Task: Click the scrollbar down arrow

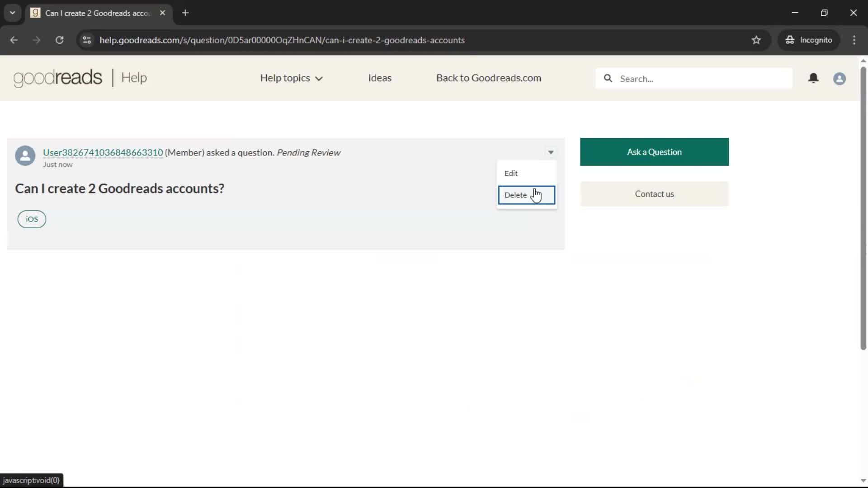Action: 863,481
